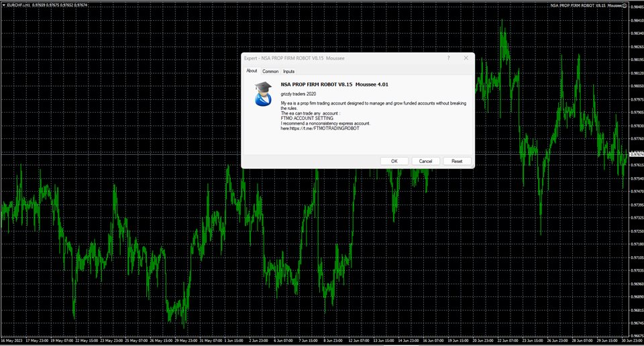Click the 0.97250 price level on the right axis
The height and width of the screenshot is (346, 644).
click(x=637, y=231)
